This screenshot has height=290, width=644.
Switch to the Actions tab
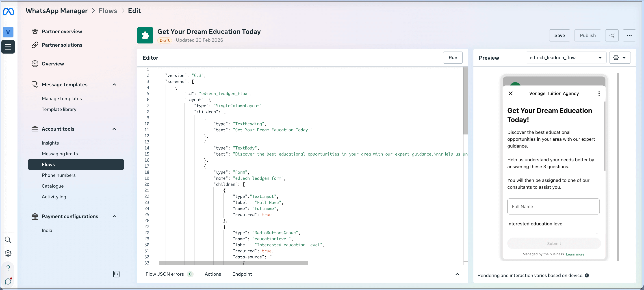(x=213, y=274)
